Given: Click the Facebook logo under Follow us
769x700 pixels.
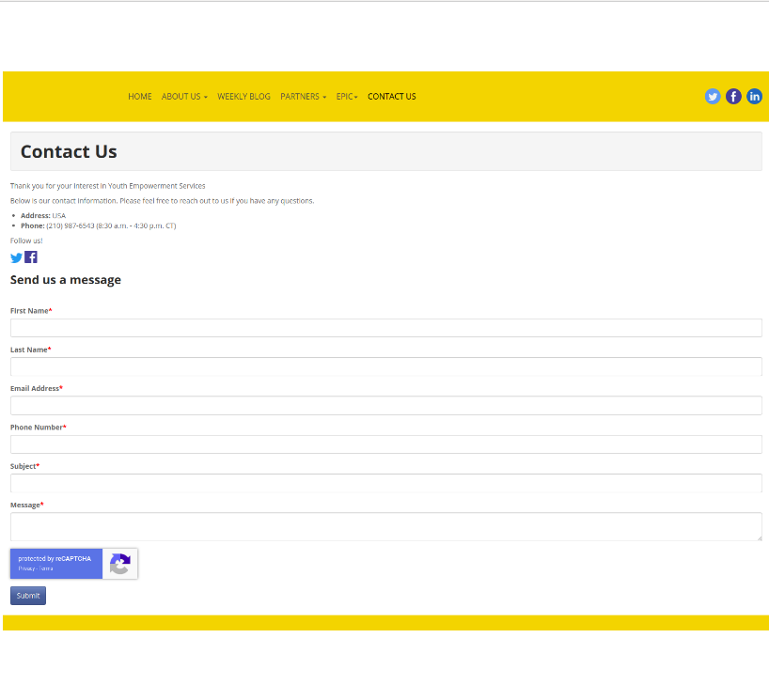Looking at the screenshot, I should click(x=31, y=257).
